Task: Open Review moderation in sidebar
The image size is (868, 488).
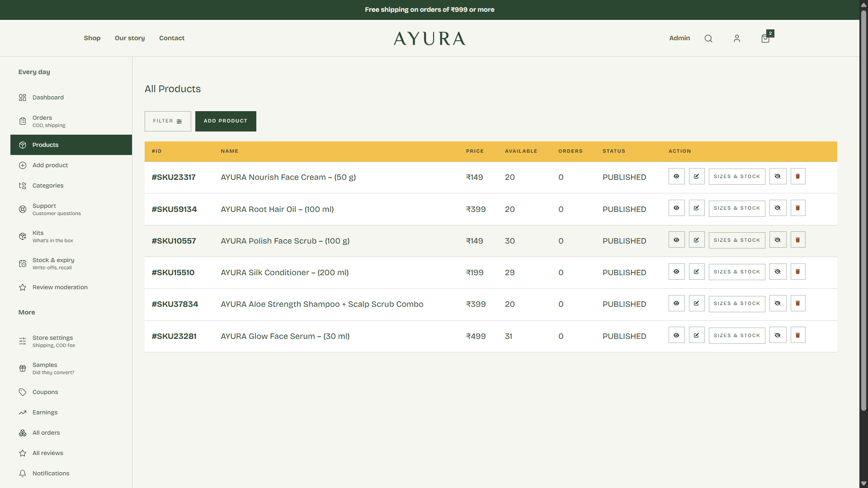Action: [x=71, y=287]
